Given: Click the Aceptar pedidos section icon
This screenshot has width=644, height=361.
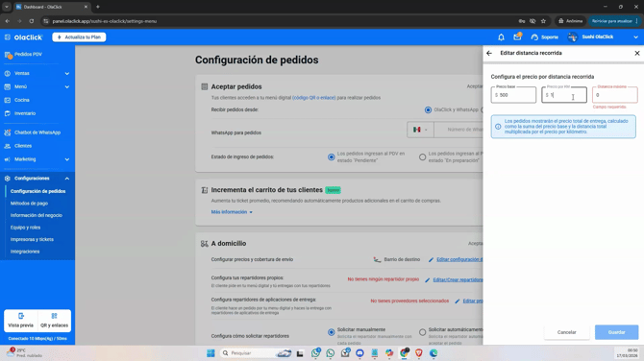Looking at the screenshot, I should tap(205, 86).
